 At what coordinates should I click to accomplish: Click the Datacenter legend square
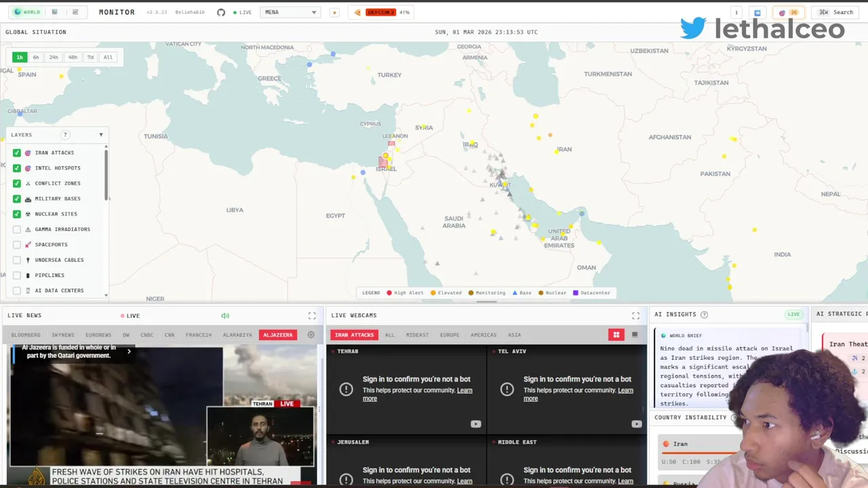(x=576, y=293)
